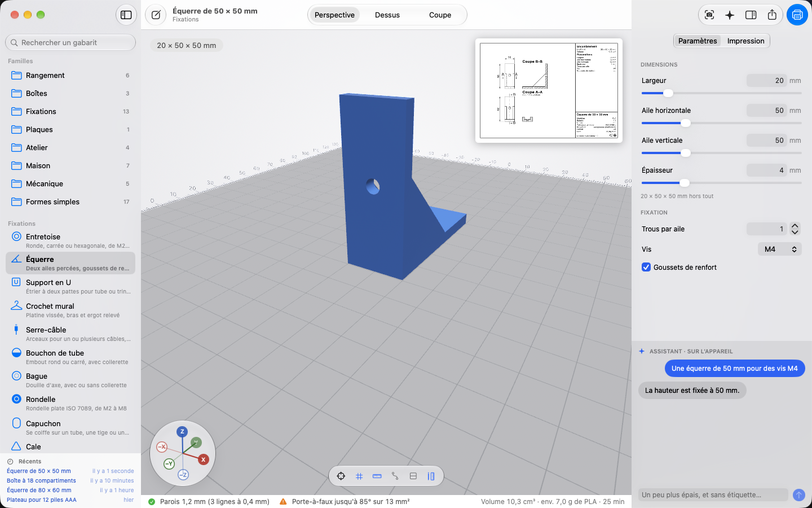Screen dimensions: 812x508
Task: Select the Capuchon template
Action: 70,427
